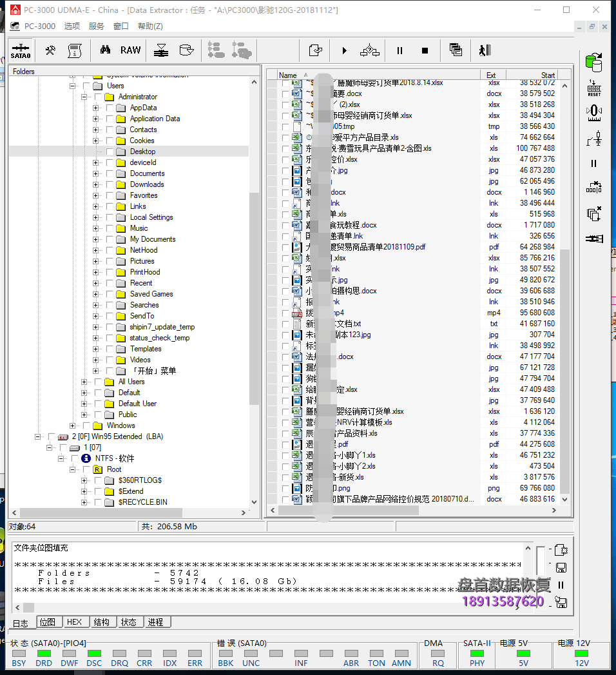Click the log copy icon

pyautogui.click(x=561, y=550)
